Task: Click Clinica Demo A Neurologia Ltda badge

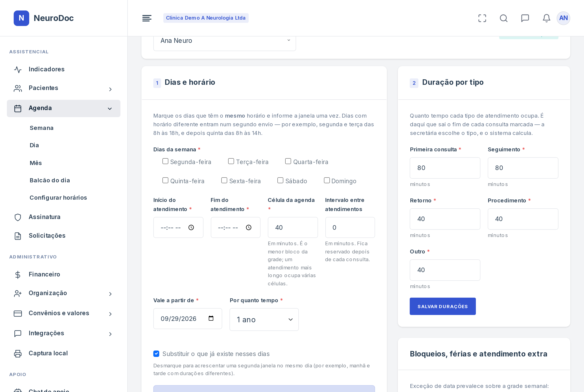Action: pos(206,18)
